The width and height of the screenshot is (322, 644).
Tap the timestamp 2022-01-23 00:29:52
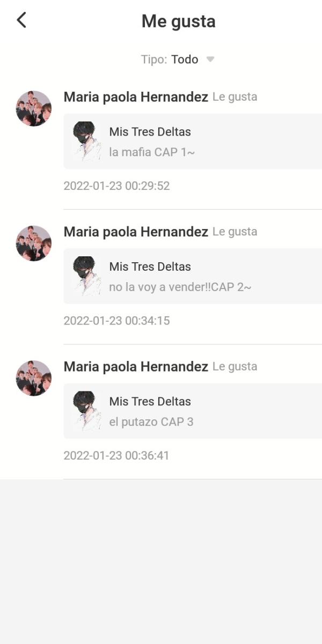(x=116, y=186)
